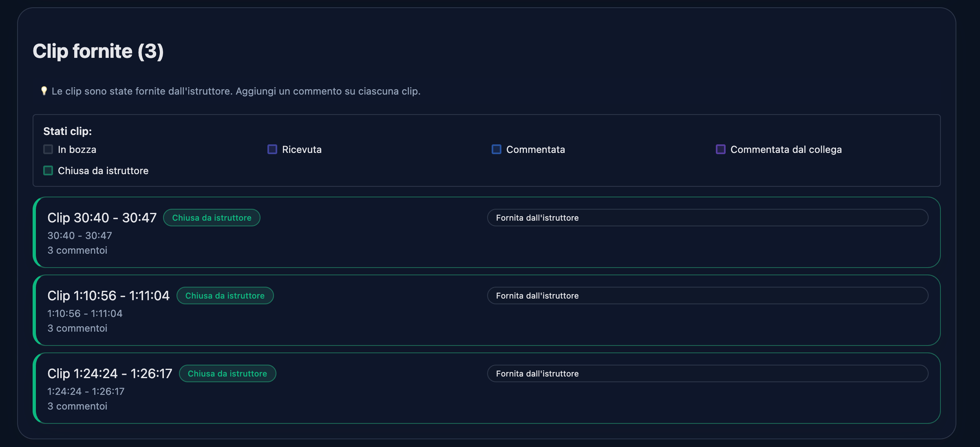Open the clip titled 'Clip 30:40 - 30:47'
Image resolution: width=980 pixels, height=447 pixels.
[x=102, y=218]
